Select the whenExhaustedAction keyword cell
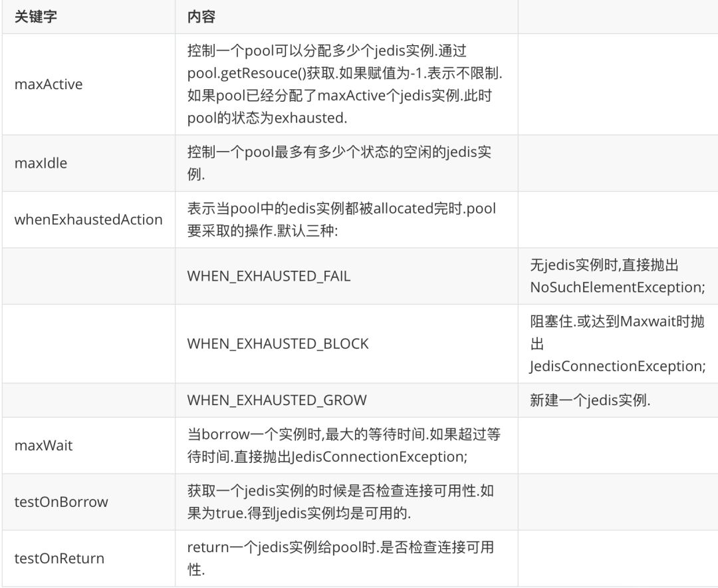 [88, 220]
